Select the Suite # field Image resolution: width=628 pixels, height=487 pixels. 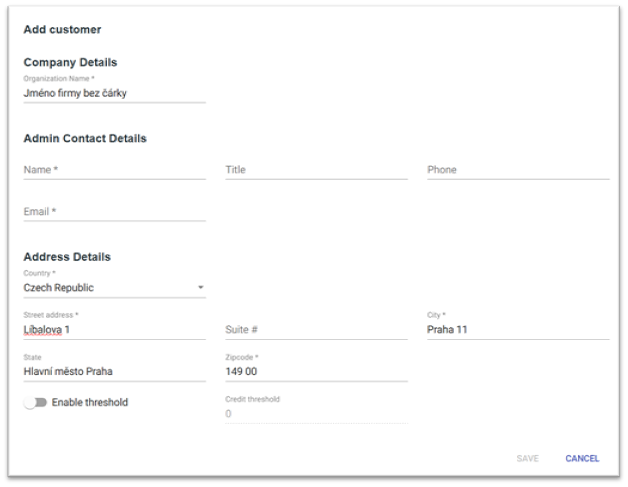[x=316, y=330]
